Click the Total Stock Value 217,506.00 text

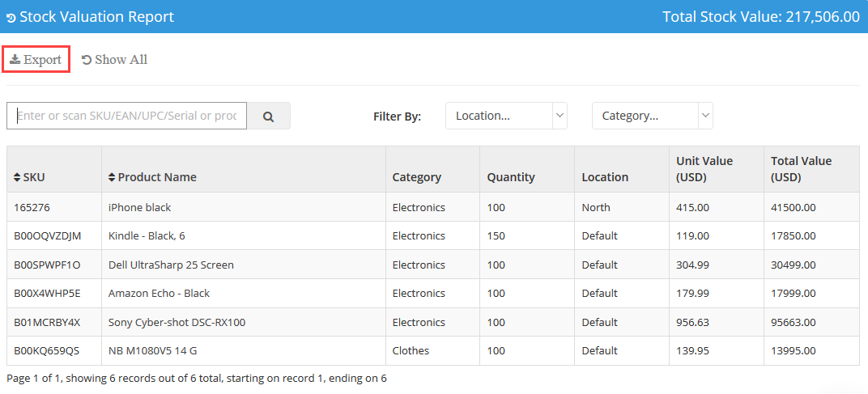(761, 17)
